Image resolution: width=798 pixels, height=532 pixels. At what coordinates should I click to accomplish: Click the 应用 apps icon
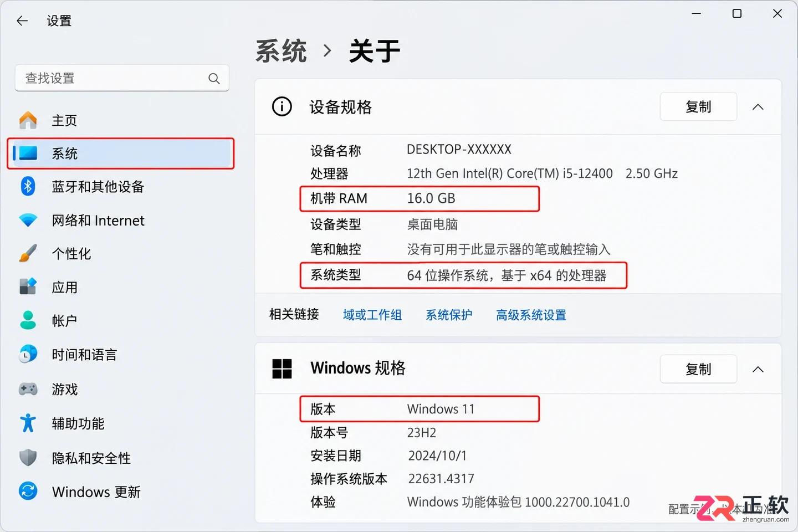click(28, 287)
